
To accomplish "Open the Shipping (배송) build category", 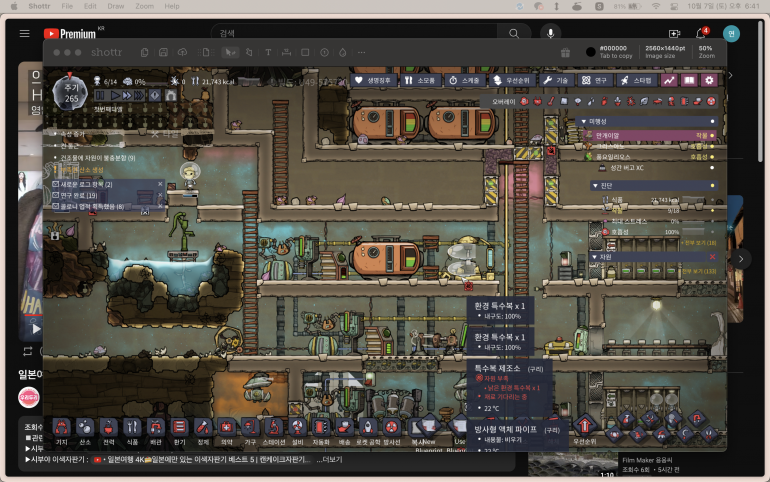I will pos(344,428).
